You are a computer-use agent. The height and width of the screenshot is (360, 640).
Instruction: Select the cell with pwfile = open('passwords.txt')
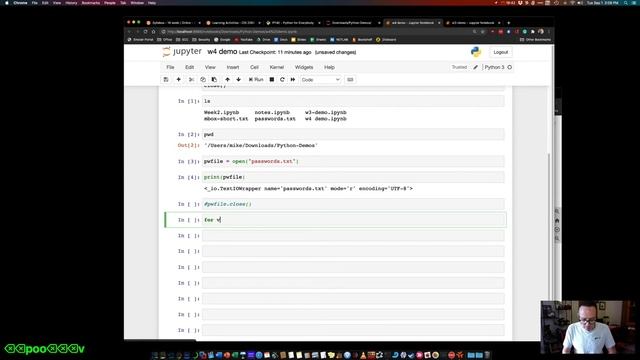[353, 161]
